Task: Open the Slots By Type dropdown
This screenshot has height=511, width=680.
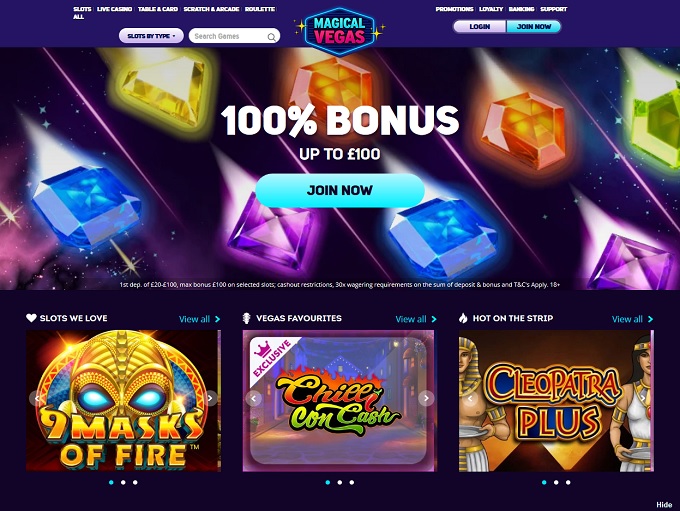Action: pos(151,36)
